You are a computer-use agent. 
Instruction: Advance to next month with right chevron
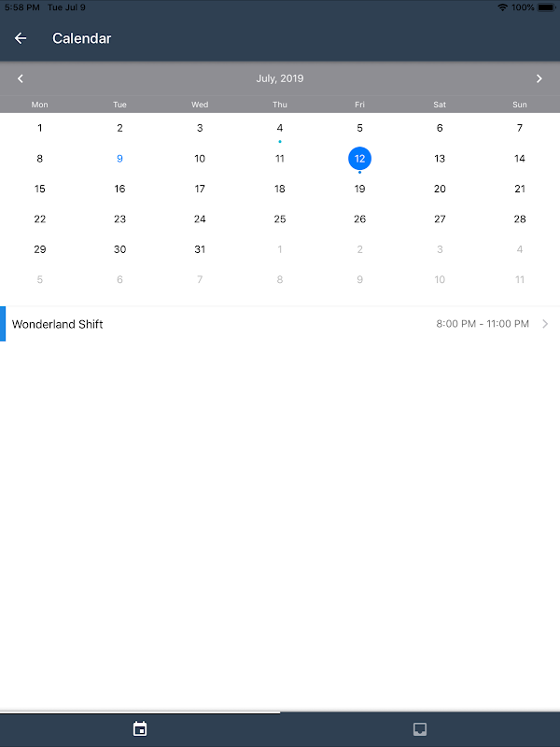[539, 78]
